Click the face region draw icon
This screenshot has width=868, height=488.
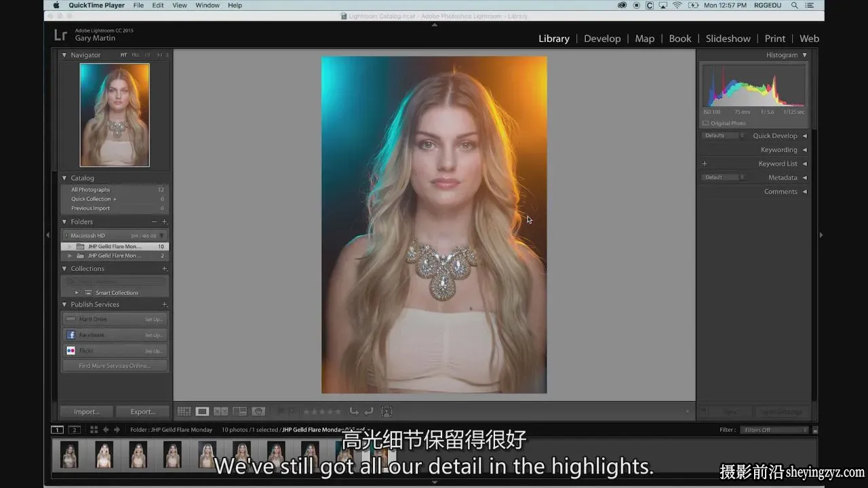pos(387,411)
